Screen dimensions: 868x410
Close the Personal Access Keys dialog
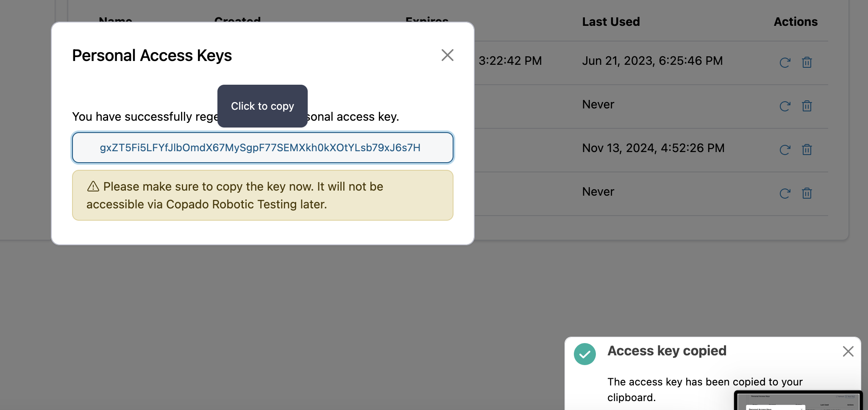[x=447, y=55]
